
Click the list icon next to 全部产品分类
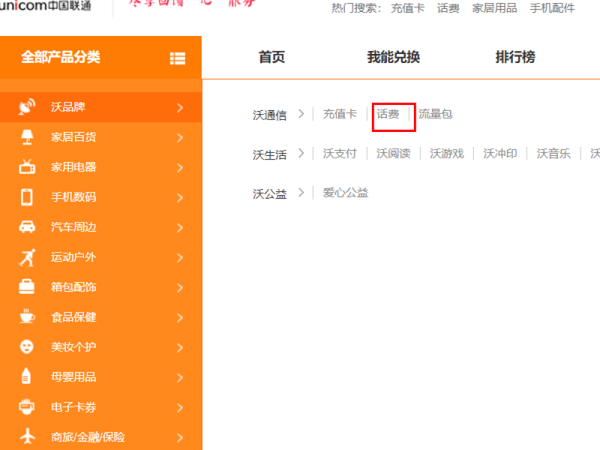(x=178, y=58)
